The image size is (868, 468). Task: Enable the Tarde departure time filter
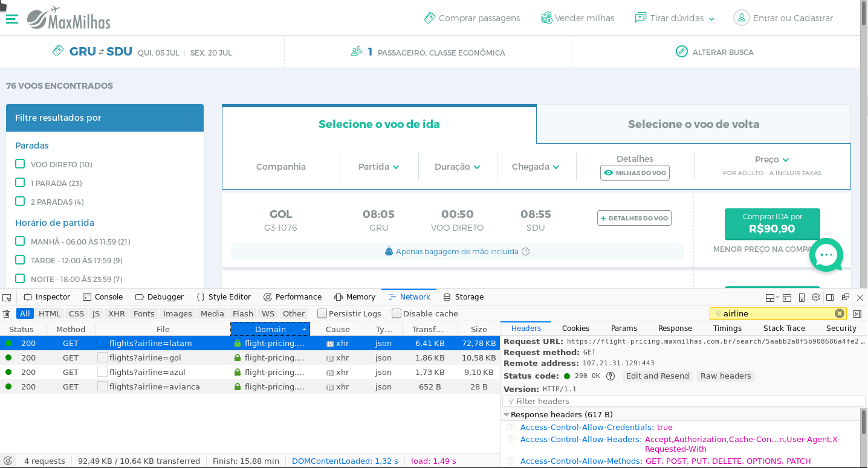20,260
